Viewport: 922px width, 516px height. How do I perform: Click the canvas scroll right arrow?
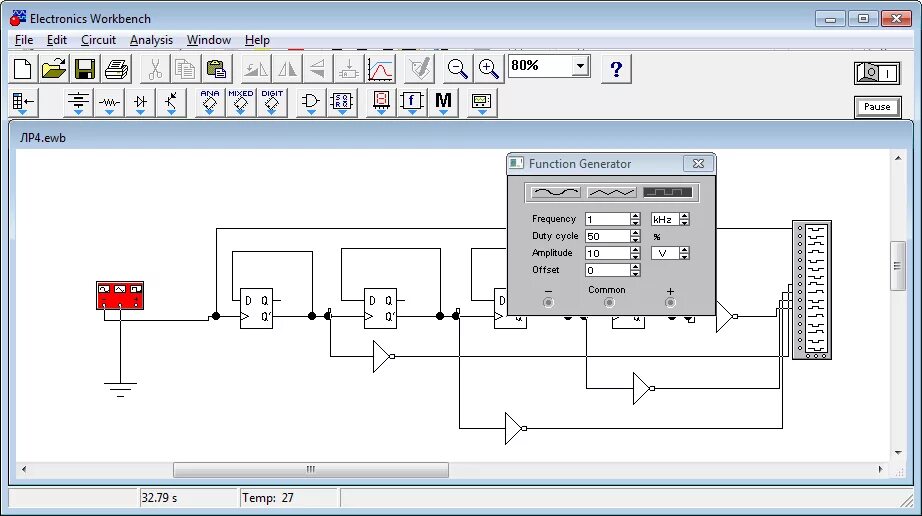click(x=880, y=469)
